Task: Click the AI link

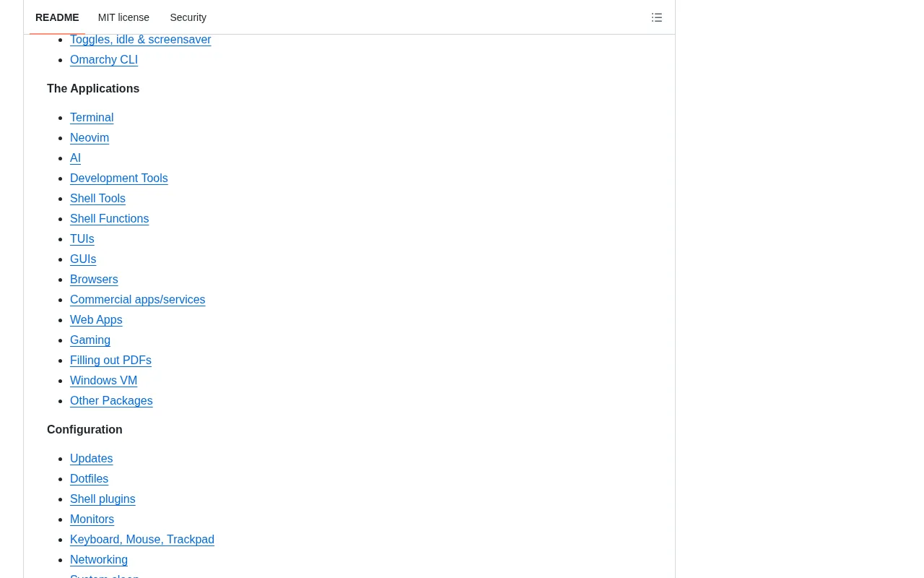Action: [75, 158]
